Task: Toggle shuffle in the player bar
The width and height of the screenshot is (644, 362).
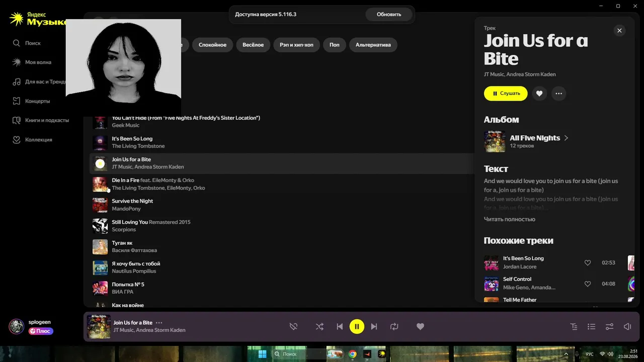Action: point(319,327)
